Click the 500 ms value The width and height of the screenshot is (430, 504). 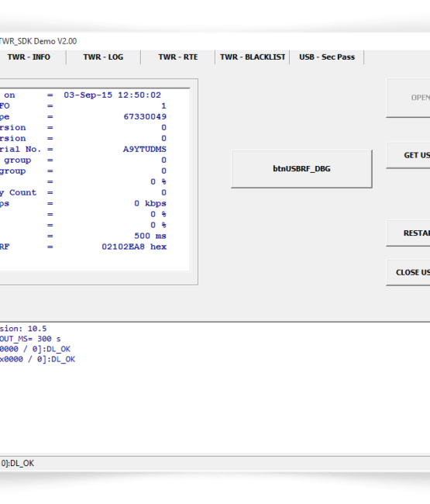150,236
